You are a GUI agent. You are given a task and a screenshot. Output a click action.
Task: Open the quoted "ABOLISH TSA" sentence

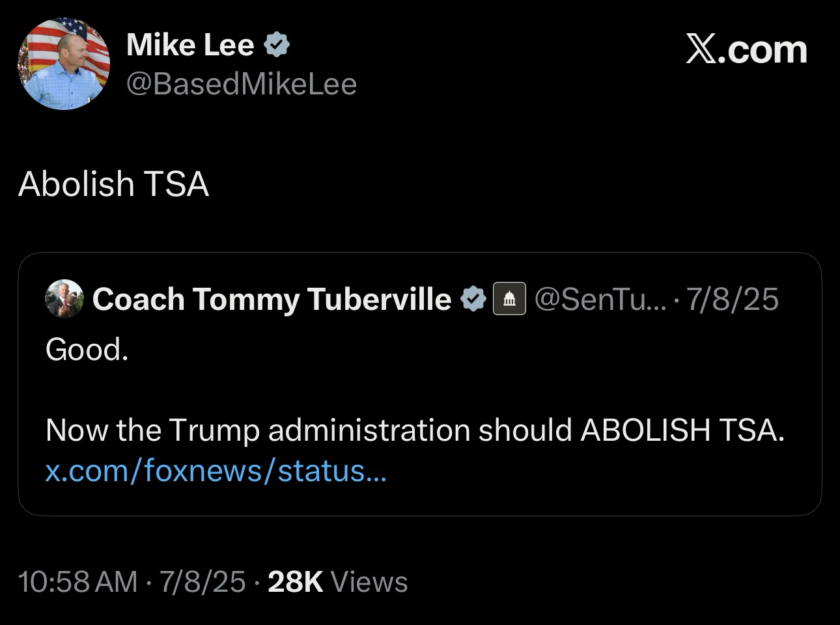point(415,430)
